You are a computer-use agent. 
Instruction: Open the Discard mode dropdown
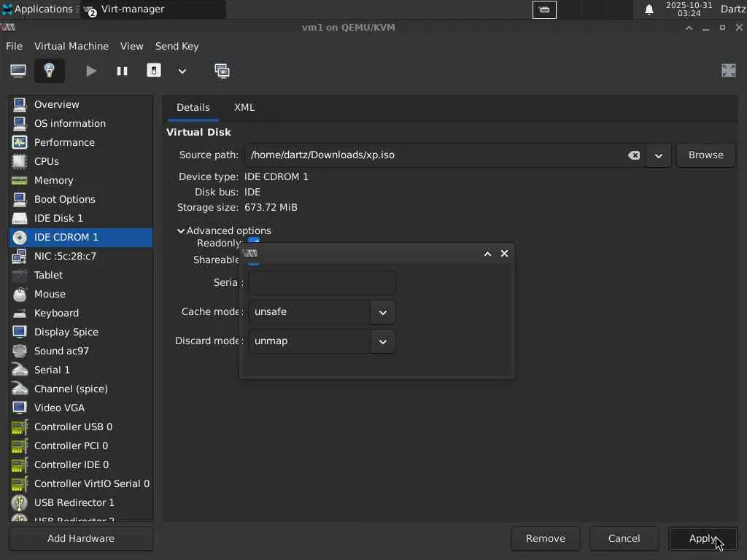382,341
